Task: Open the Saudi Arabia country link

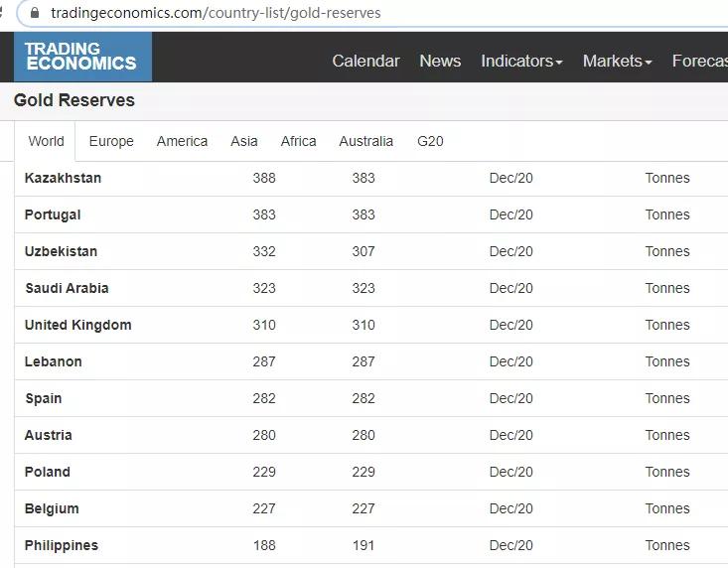Action: point(67,288)
